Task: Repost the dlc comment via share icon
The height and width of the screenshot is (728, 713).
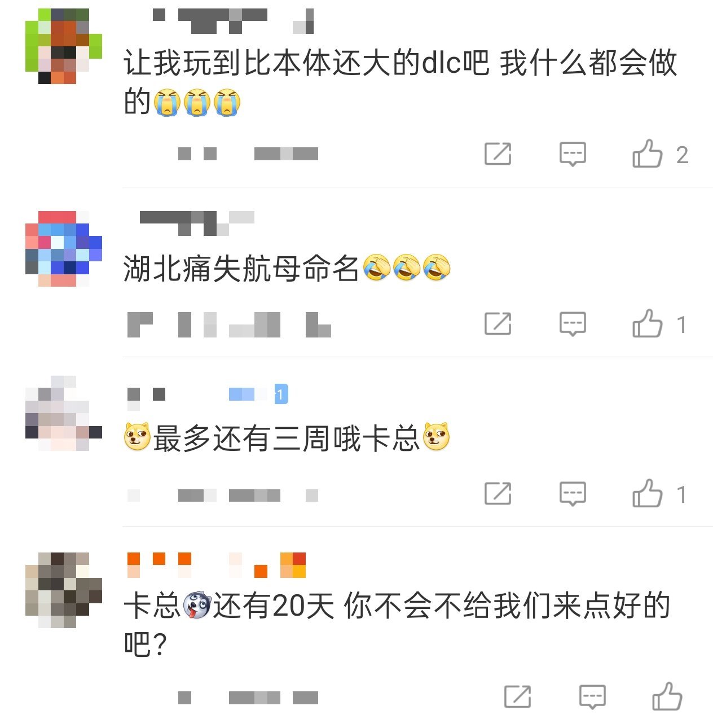Action: pyautogui.click(x=498, y=154)
